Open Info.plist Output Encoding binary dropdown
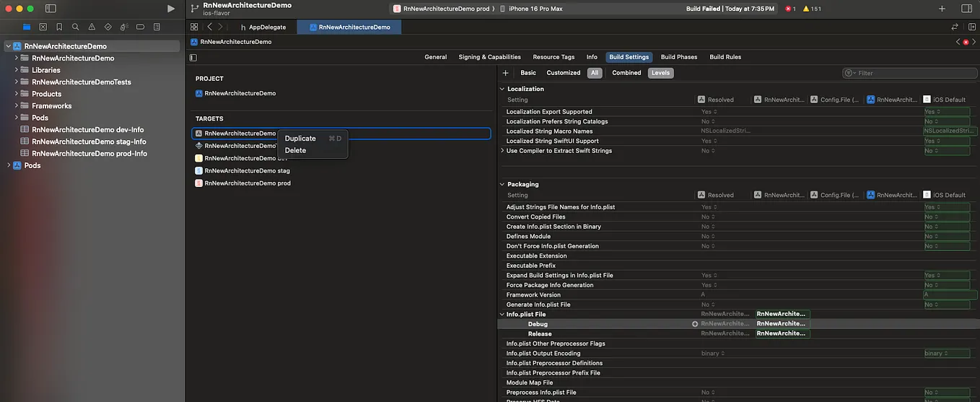Screen dimensions: 980x402 pyautogui.click(x=713, y=354)
